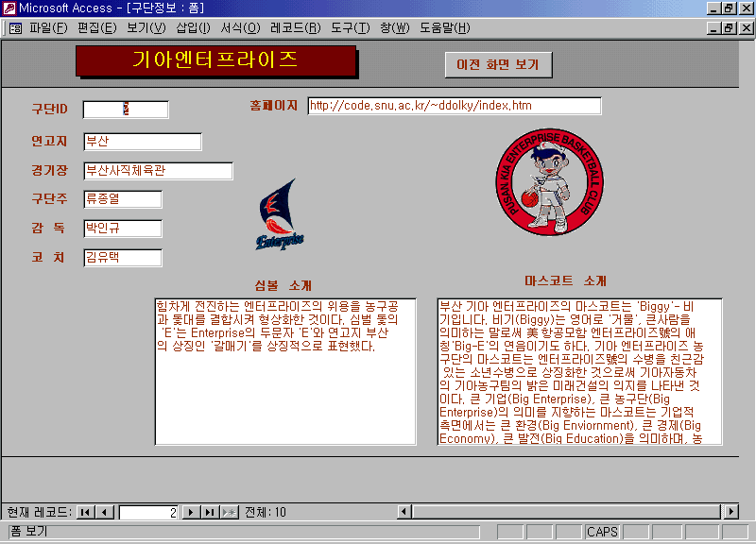Click the 전체: 10 record count text
This screenshot has height=544, width=756.
pos(266,512)
